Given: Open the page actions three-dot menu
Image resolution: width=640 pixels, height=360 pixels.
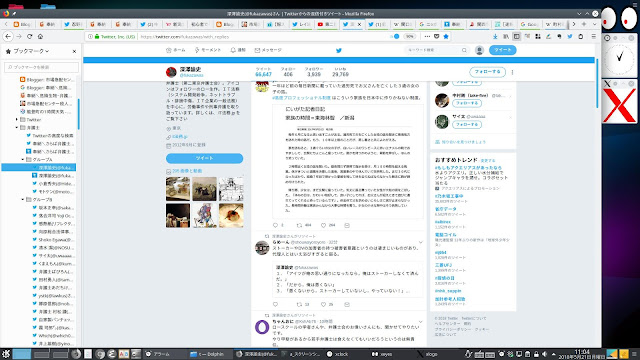Looking at the screenshot, I should (x=427, y=36).
